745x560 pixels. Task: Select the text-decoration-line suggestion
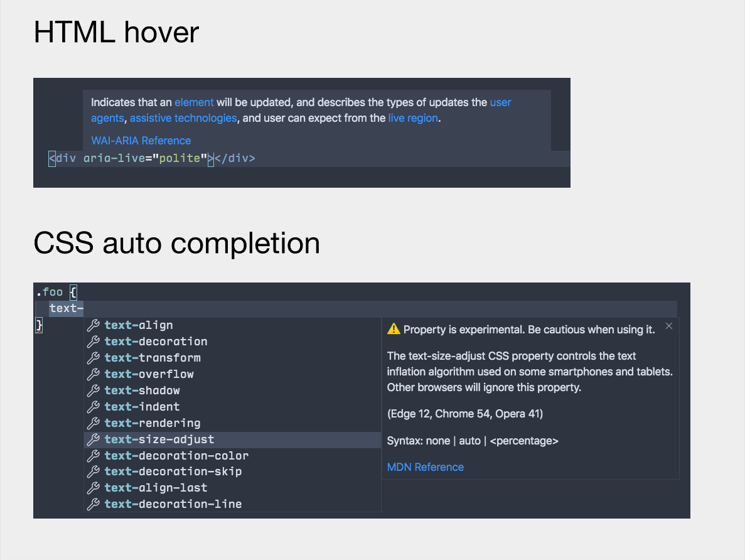point(173,504)
